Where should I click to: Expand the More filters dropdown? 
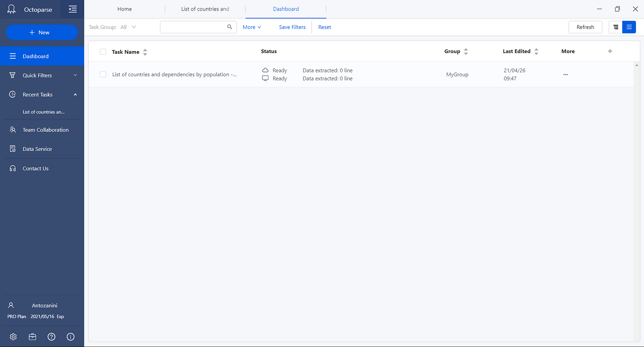tap(252, 27)
